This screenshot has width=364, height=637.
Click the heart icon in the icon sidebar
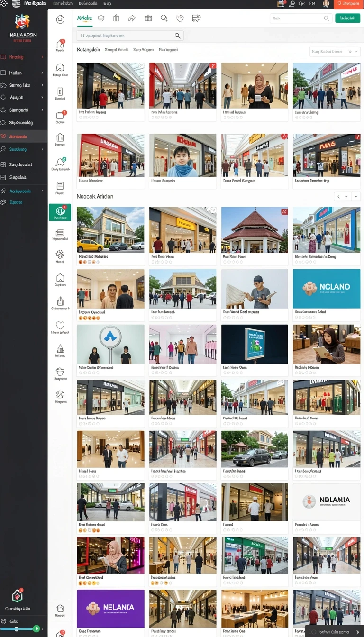point(60,325)
